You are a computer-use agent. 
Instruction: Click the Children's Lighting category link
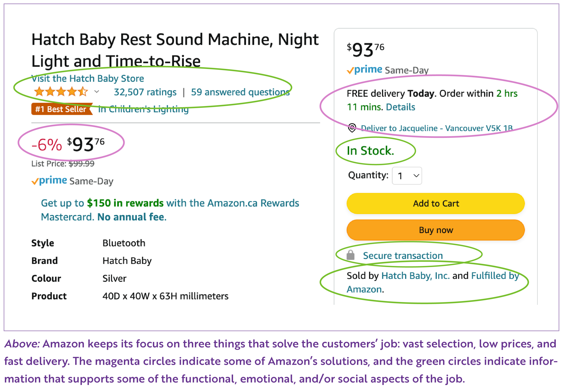click(143, 109)
